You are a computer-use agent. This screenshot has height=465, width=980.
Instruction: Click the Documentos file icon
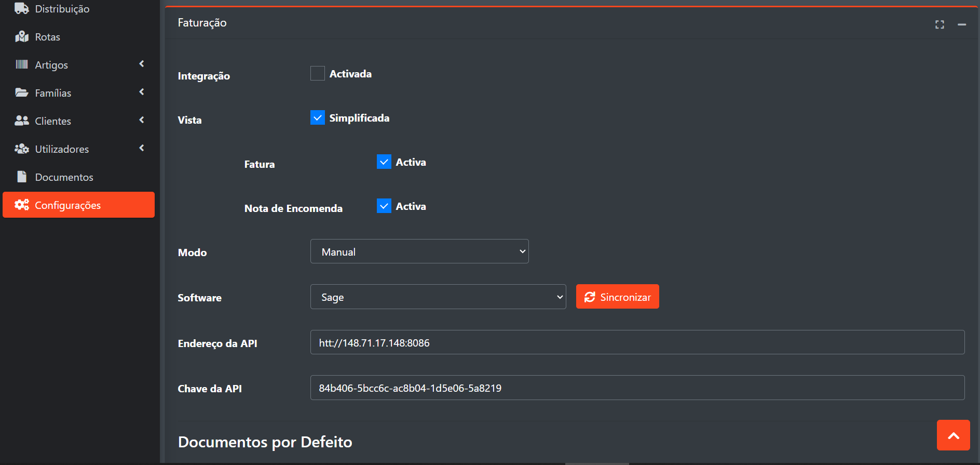(22, 177)
